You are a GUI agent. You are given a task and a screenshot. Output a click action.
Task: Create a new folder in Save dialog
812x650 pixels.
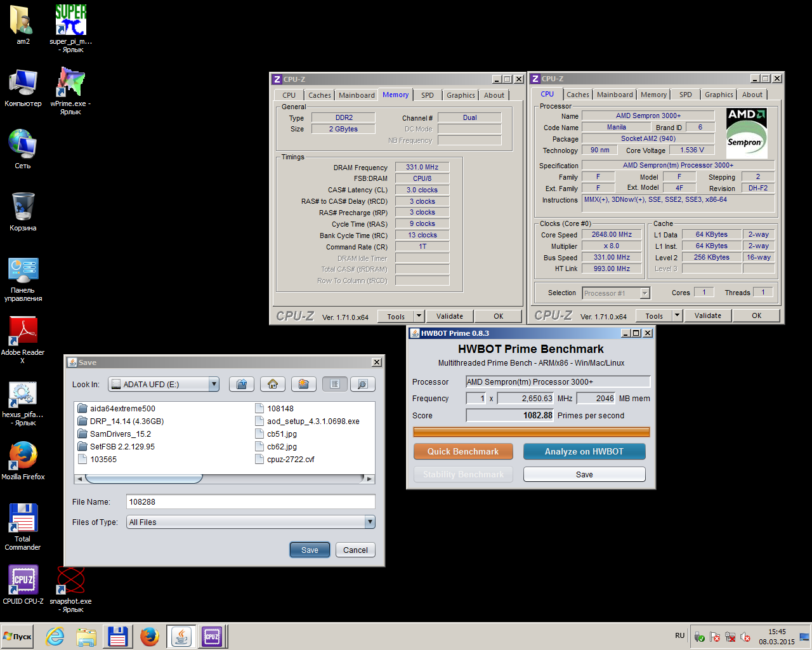coord(304,384)
